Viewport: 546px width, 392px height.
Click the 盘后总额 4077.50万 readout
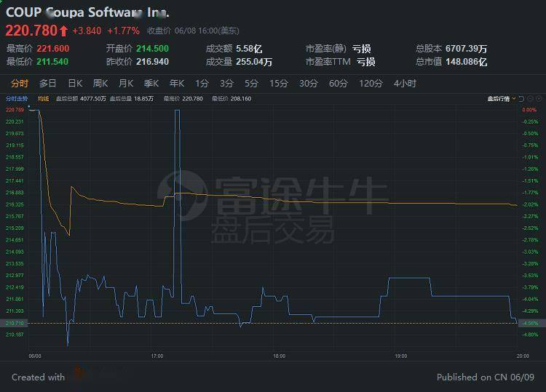click(x=81, y=99)
